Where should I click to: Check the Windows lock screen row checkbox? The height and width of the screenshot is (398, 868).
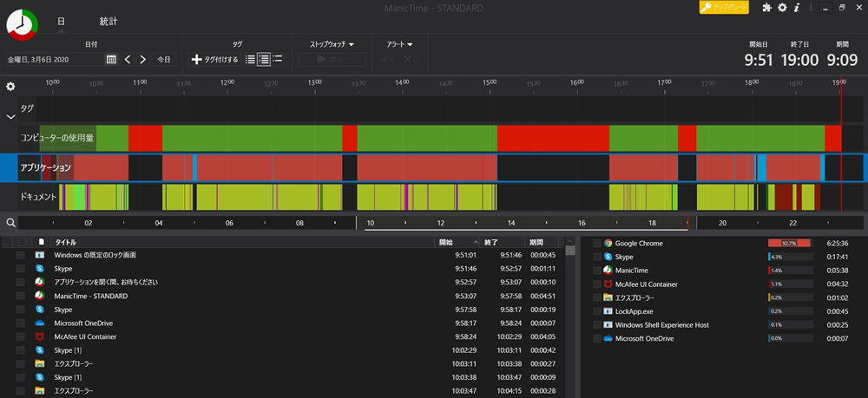pos(21,256)
